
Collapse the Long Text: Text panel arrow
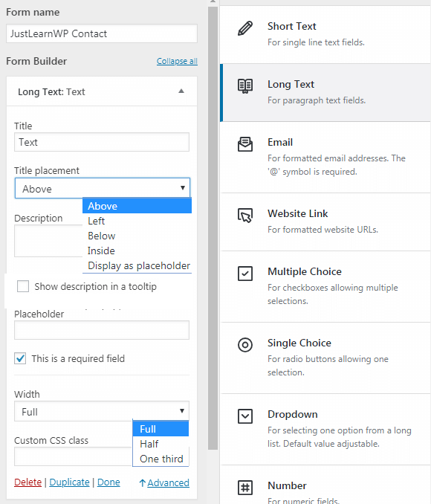181,91
